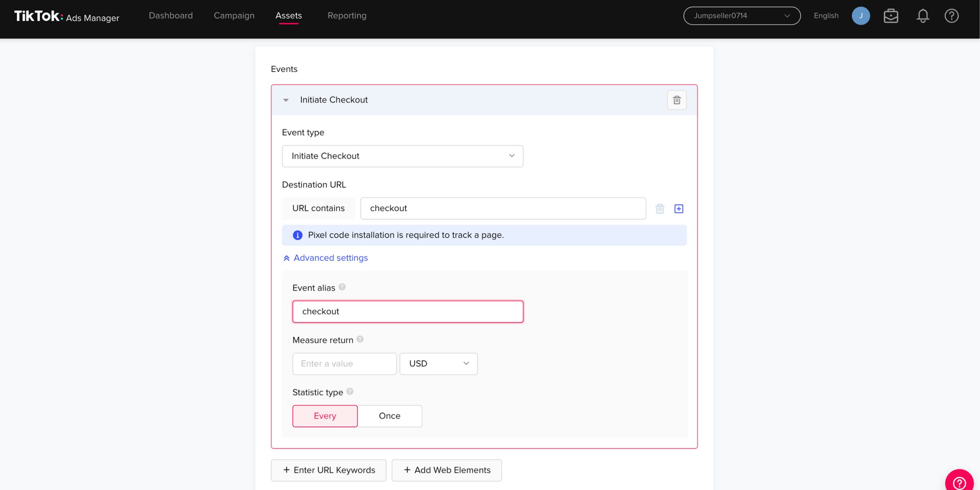Viewport: 980px width, 490px height.
Task: Click the Measure return value field
Action: tap(345, 364)
